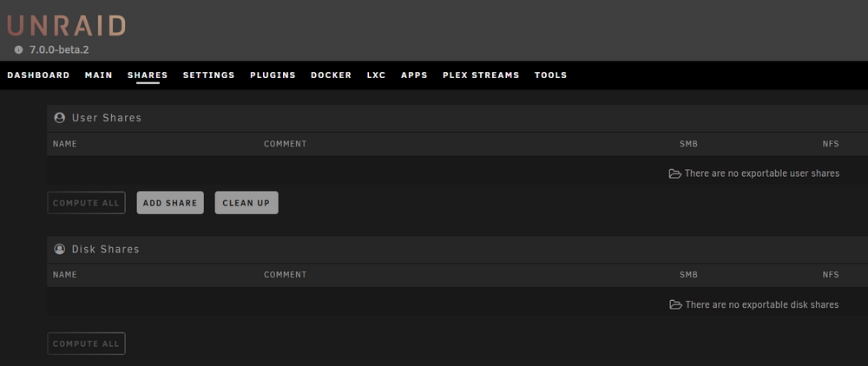
Task: Click NFS column header in Disk Shares
Action: pos(831,275)
